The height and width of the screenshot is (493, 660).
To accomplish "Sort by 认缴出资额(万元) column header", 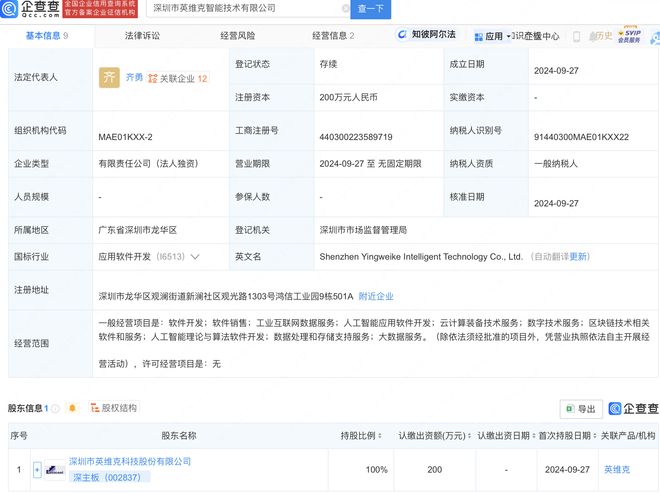I will click(434, 436).
